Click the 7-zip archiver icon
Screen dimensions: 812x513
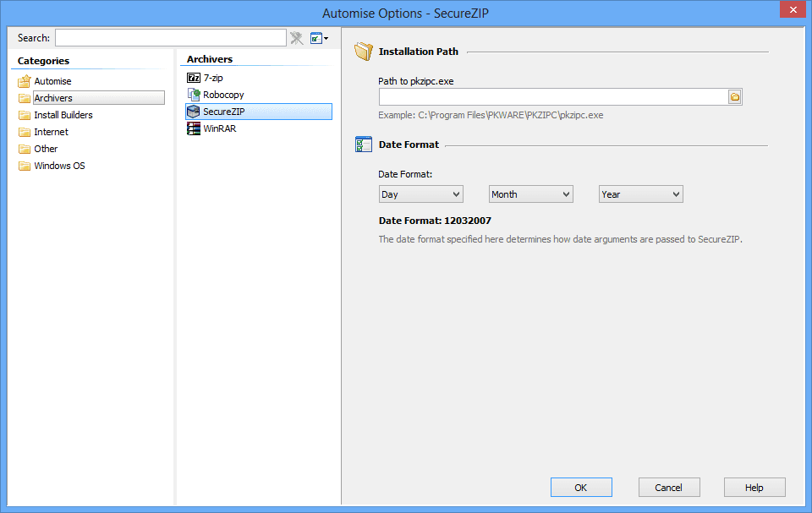coord(194,78)
